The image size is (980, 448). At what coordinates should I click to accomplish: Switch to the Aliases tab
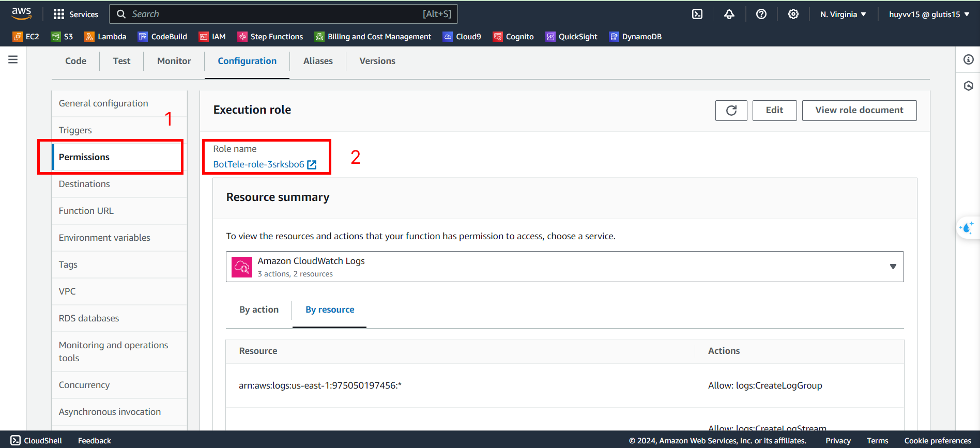[x=318, y=61]
